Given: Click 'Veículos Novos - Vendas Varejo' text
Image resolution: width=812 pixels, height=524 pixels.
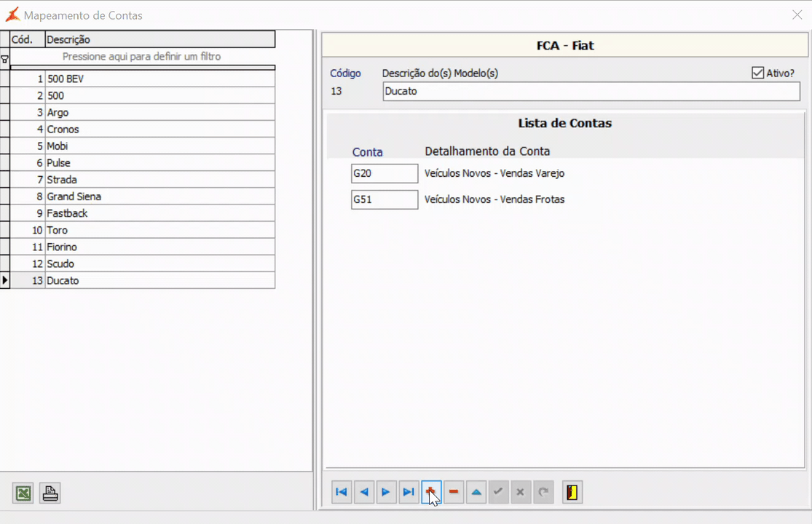Looking at the screenshot, I should tap(494, 173).
